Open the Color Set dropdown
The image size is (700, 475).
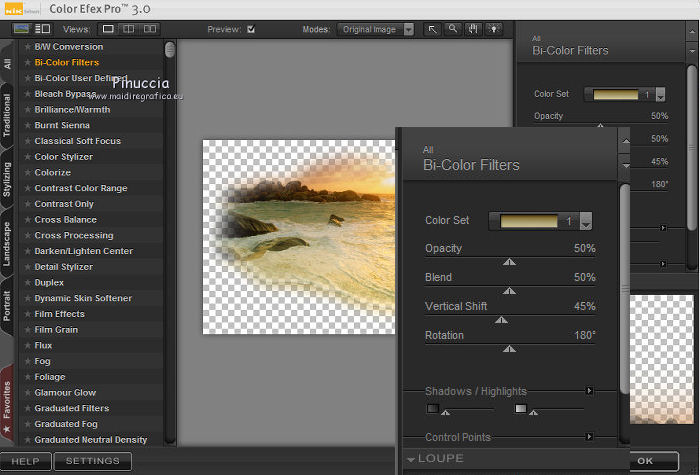pos(586,221)
